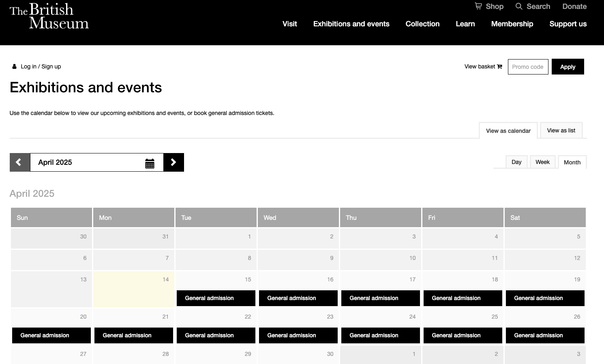Book General admission on Tuesday 15
Image resolution: width=604 pixels, height=364 pixels.
pos(216,298)
